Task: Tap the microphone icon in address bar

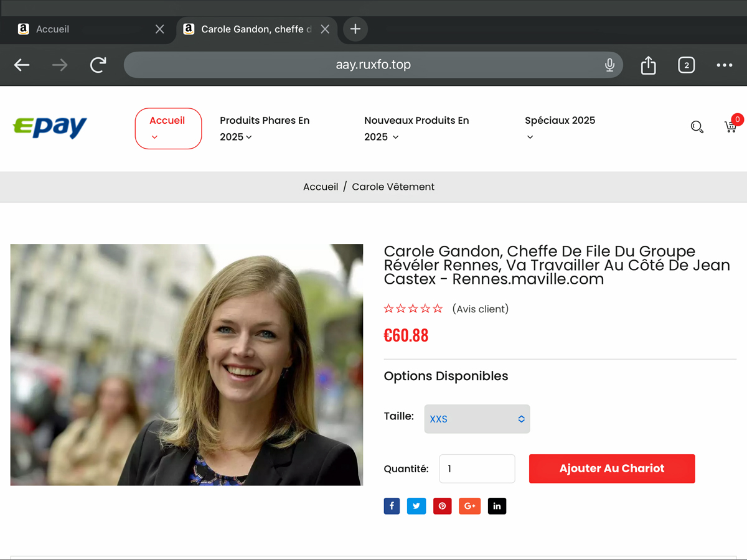Action: 609,65
